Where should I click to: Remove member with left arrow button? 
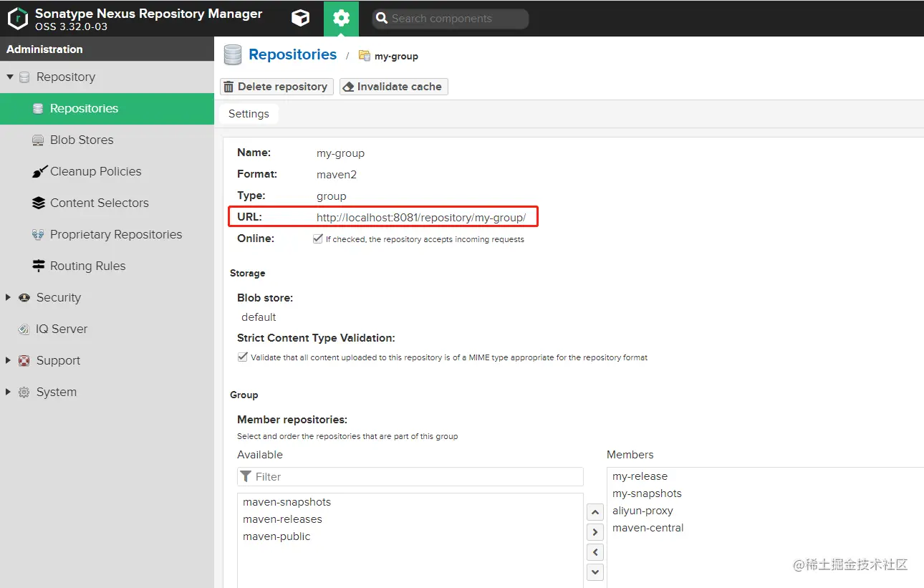[595, 552]
